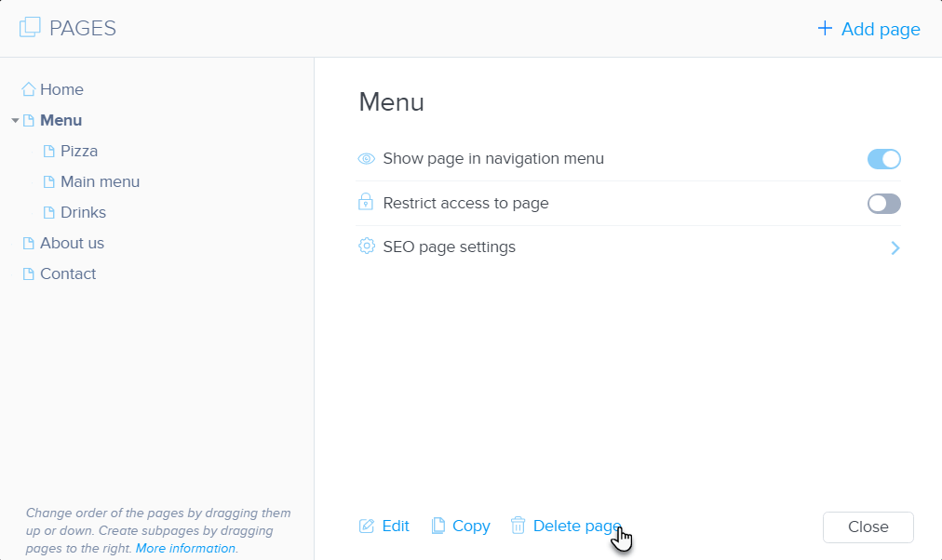
Task: Select the Pizza subpage
Action: 79,152
